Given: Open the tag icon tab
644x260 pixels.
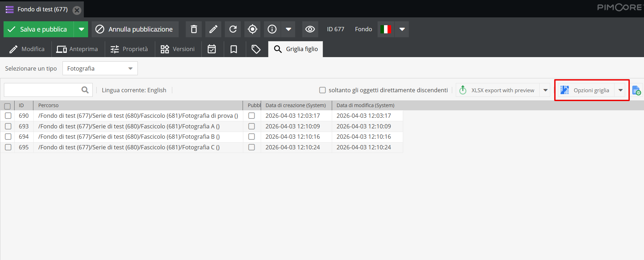Looking at the screenshot, I should point(256,49).
